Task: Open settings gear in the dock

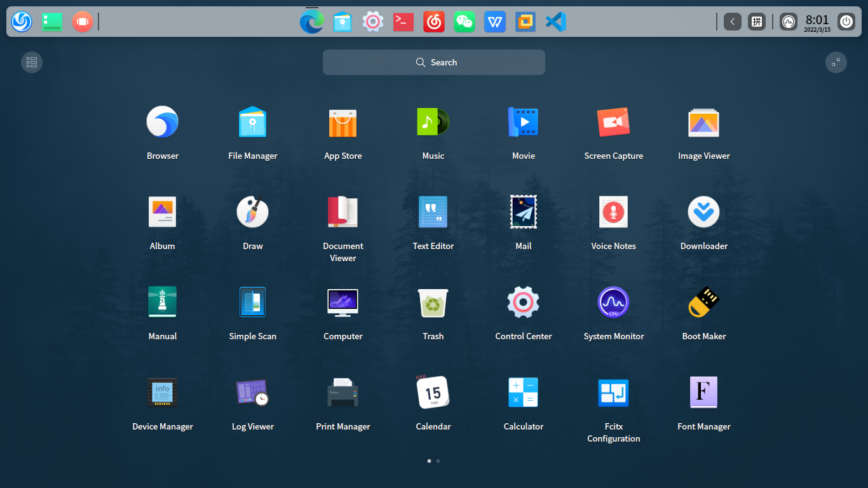Action: pyautogui.click(x=373, y=22)
